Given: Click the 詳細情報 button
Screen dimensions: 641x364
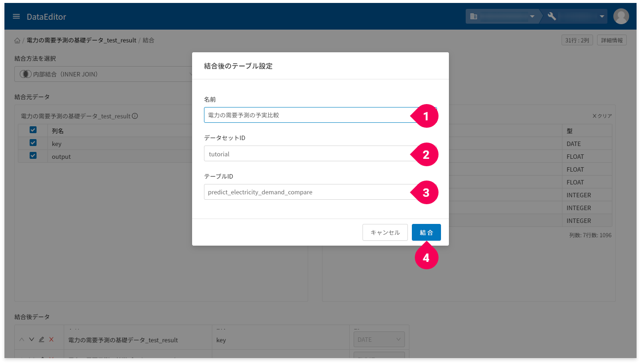Looking at the screenshot, I should coord(612,40).
